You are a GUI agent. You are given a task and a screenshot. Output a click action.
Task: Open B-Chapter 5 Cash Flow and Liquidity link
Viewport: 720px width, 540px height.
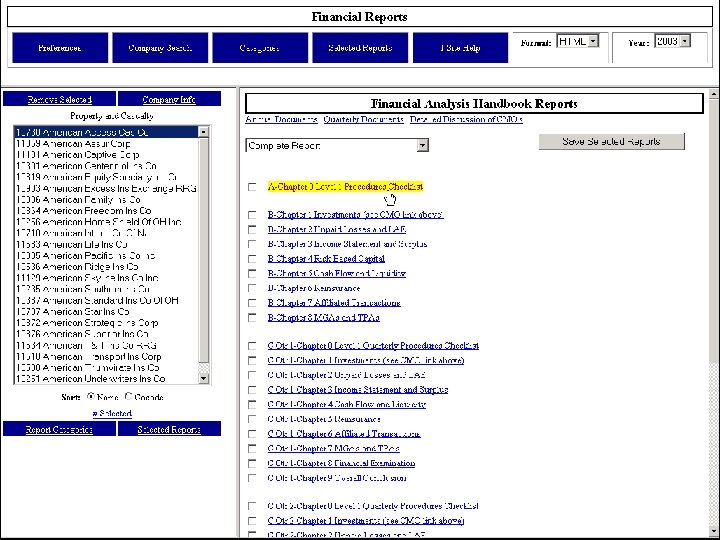pyautogui.click(x=337, y=273)
